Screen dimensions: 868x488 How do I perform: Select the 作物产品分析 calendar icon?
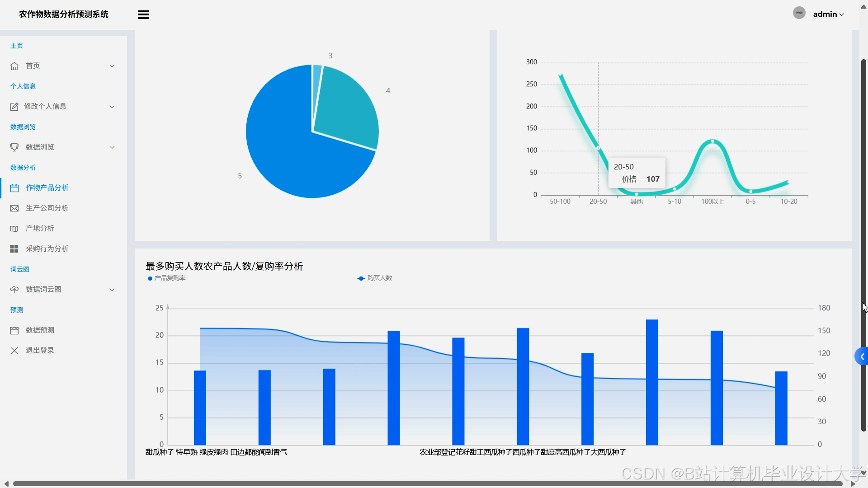tap(14, 188)
